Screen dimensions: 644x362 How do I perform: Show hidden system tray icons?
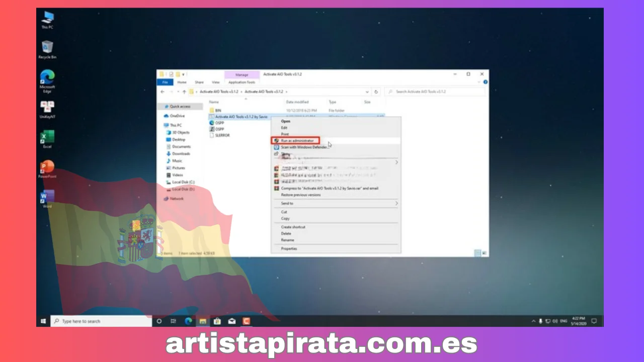click(x=533, y=321)
